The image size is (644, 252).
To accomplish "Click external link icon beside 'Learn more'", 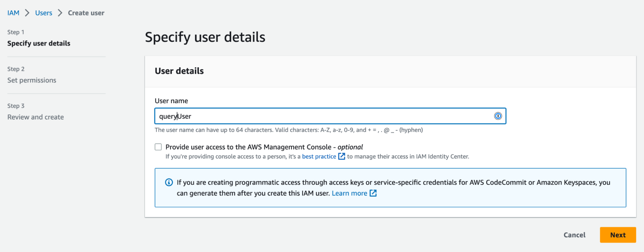I will click(373, 193).
